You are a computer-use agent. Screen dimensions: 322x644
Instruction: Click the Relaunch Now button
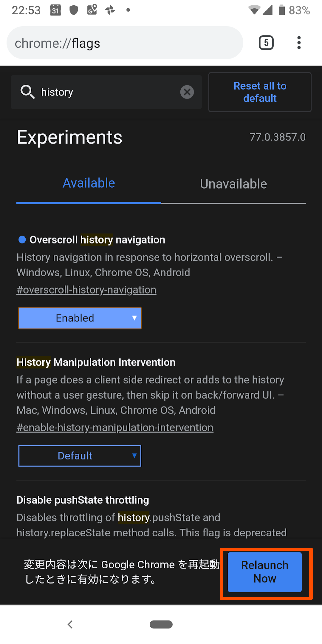[x=265, y=572]
